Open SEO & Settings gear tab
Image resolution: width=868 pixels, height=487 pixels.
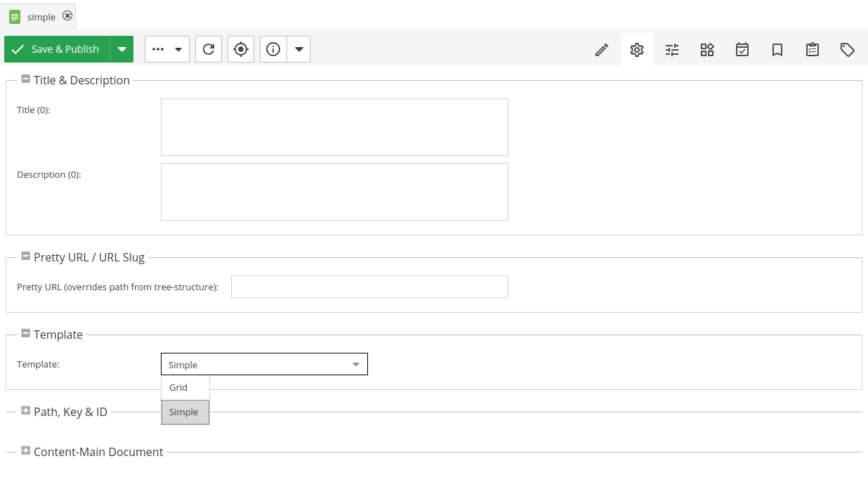(x=637, y=50)
